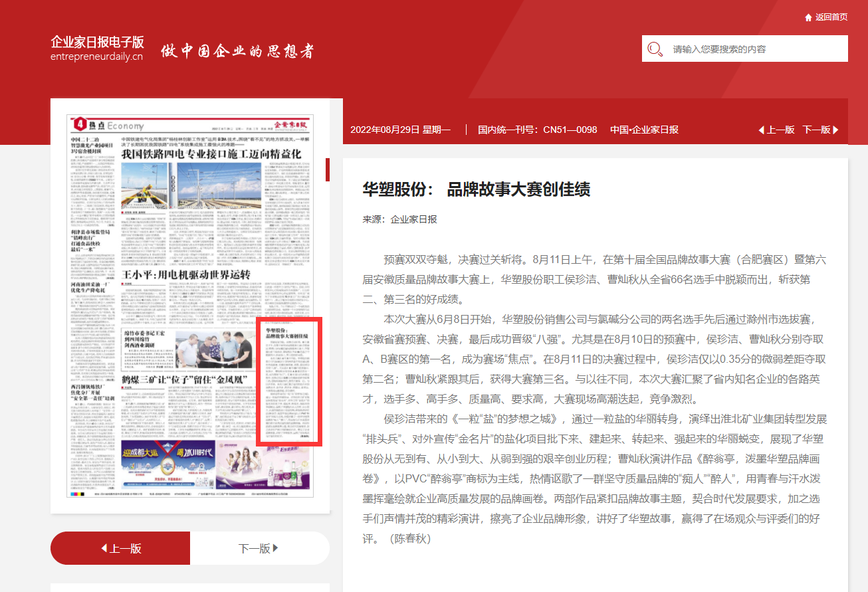
Task: Click the magnifier search icon
Action: coord(655,49)
